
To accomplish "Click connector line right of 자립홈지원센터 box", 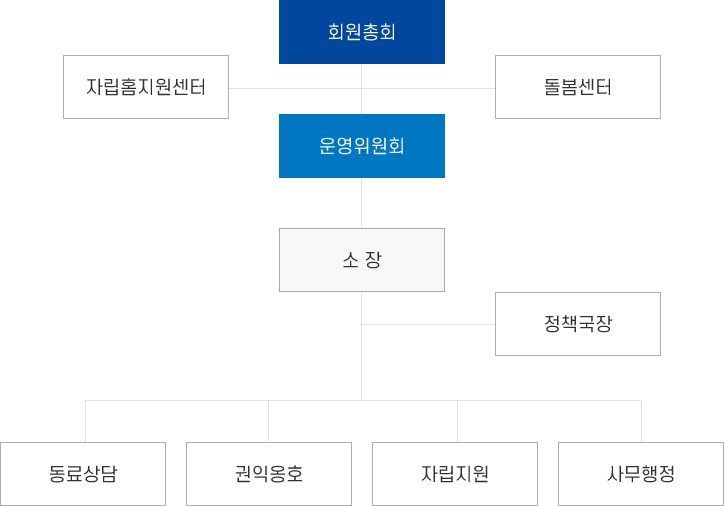I will (254, 88).
